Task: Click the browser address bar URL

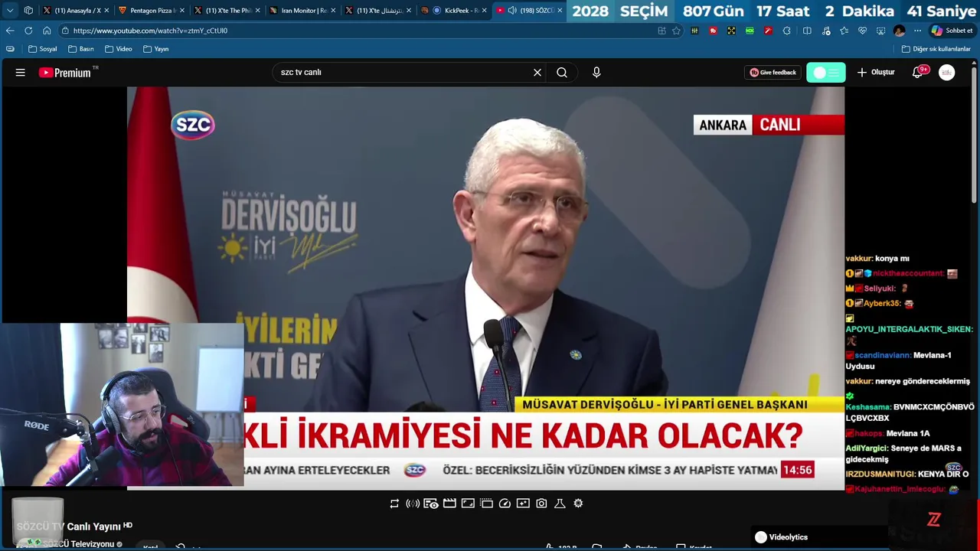Action: (150, 31)
